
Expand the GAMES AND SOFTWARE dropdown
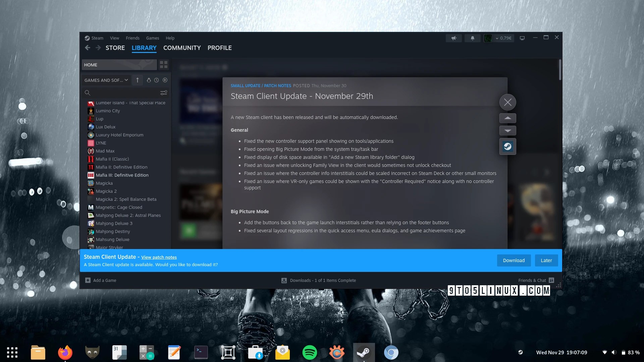[106, 80]
